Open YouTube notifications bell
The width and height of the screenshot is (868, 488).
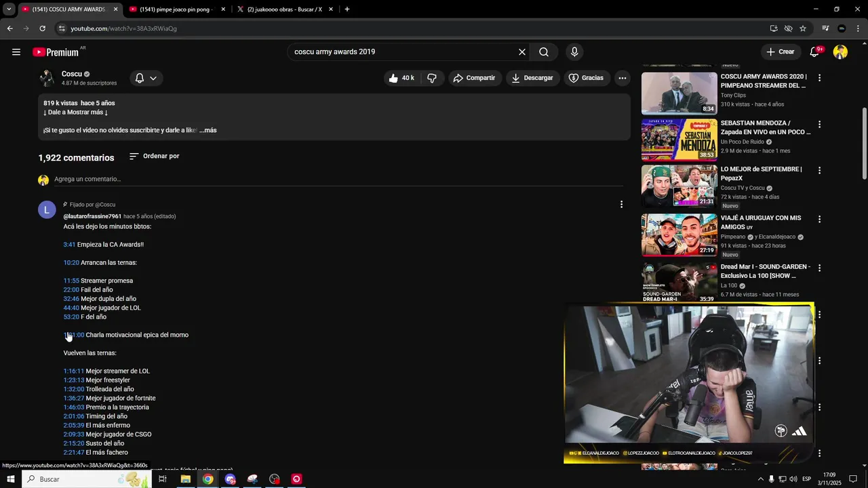point(815,52)
